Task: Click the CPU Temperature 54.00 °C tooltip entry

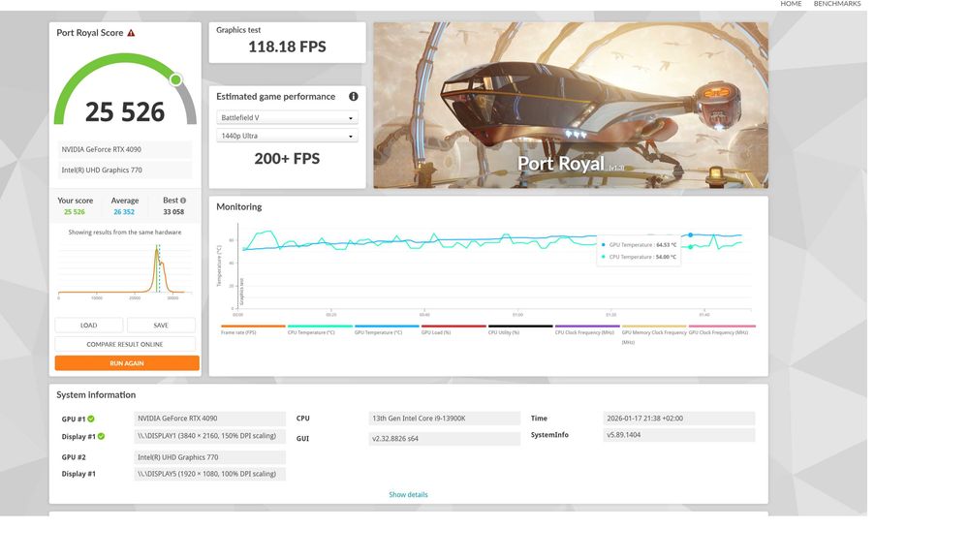Action: click(639, 257)
